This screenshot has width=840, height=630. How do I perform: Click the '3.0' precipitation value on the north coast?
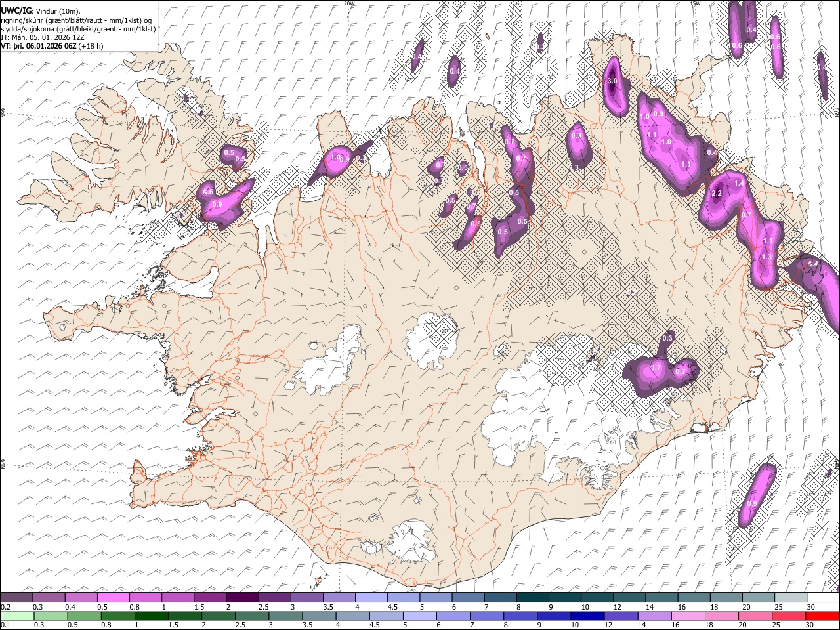(x=612, y=81)
